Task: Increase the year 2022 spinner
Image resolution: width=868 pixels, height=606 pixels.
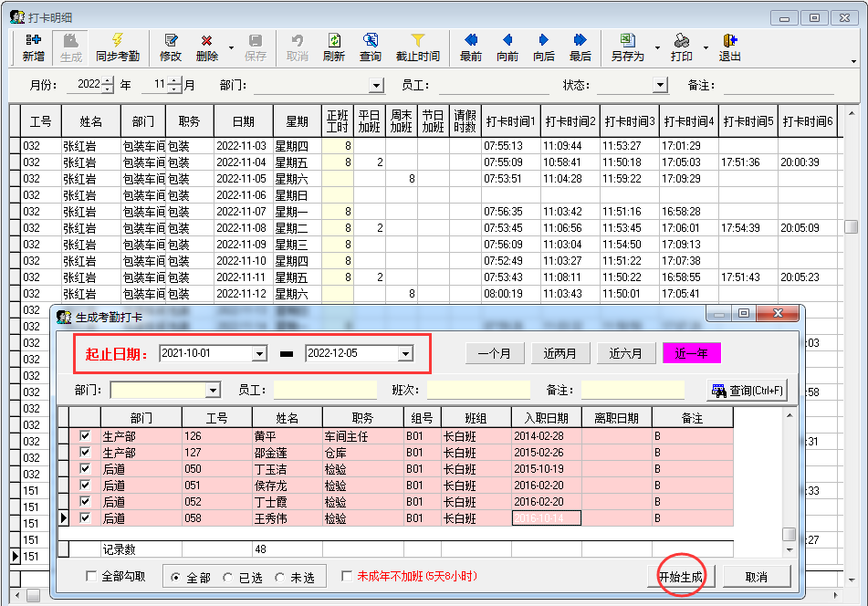Action: tap(108, 81)
